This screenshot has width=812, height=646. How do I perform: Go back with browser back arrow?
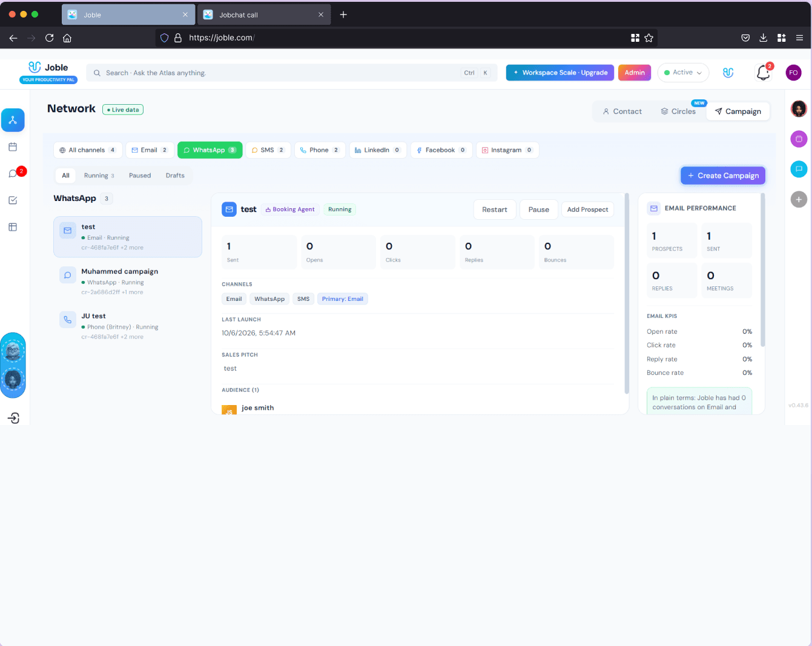[x=13, y=38]
